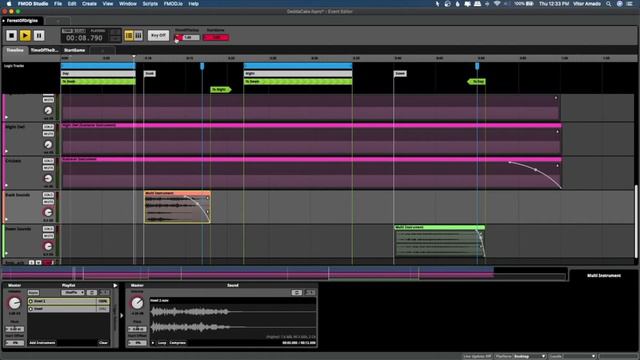Click the red StartGame parameter value
This screenshot has height=360, width=640.
[x=216, y=38]
